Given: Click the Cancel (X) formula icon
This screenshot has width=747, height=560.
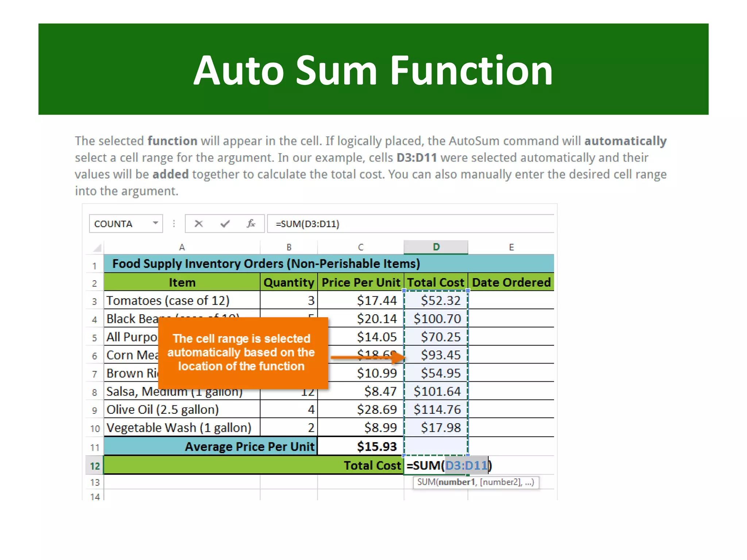Looking at the screenshot, I should tap(198, 223).
